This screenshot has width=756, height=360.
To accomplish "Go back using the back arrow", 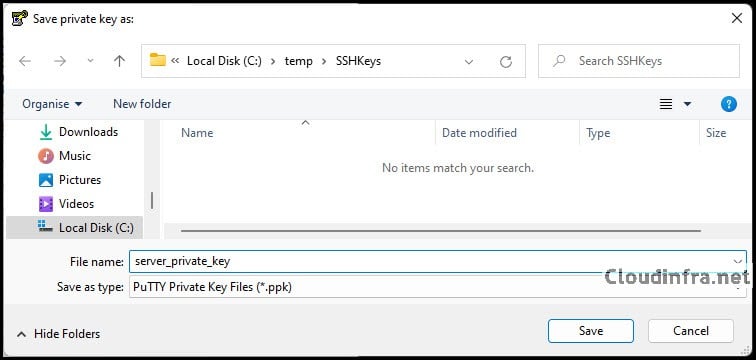I will pos(25,61).
